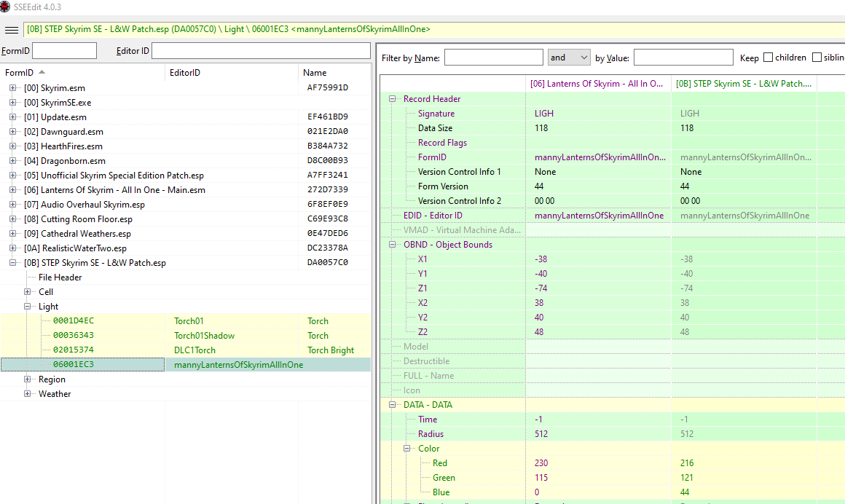Viewport: 845px width, 504px height.
Task: Expand the Unofficial Skyrim Special Edition Patch node
Action: 12,176
